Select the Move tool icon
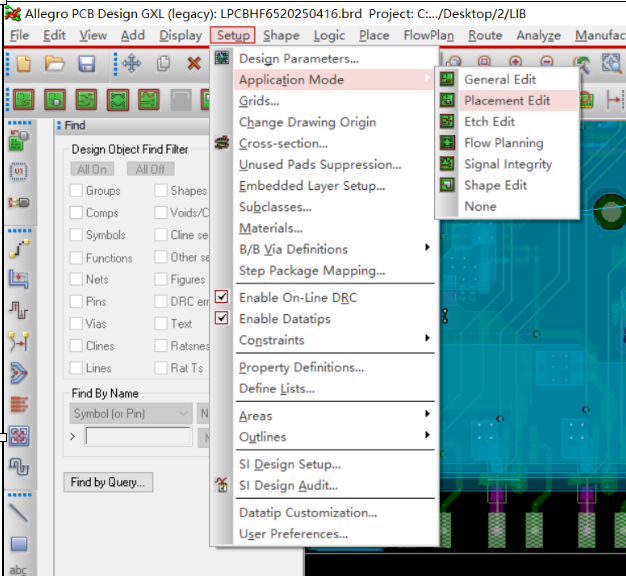 point(132,64)
